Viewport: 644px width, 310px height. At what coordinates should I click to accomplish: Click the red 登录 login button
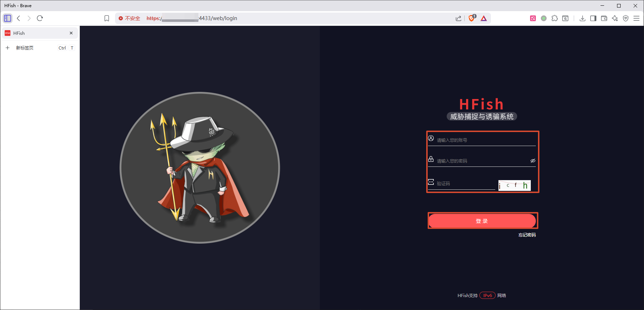point(482,221)
